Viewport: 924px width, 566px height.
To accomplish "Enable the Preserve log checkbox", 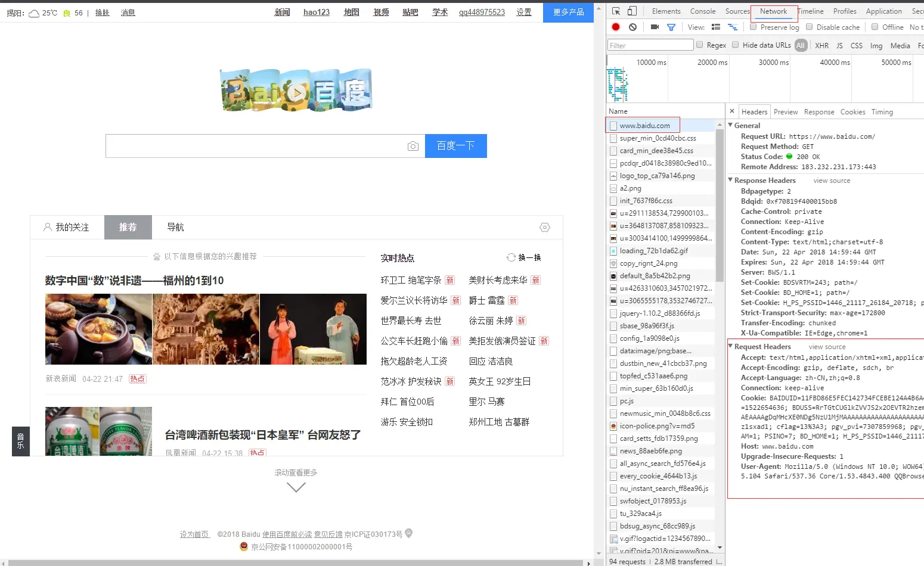I will tap(754, 27).
